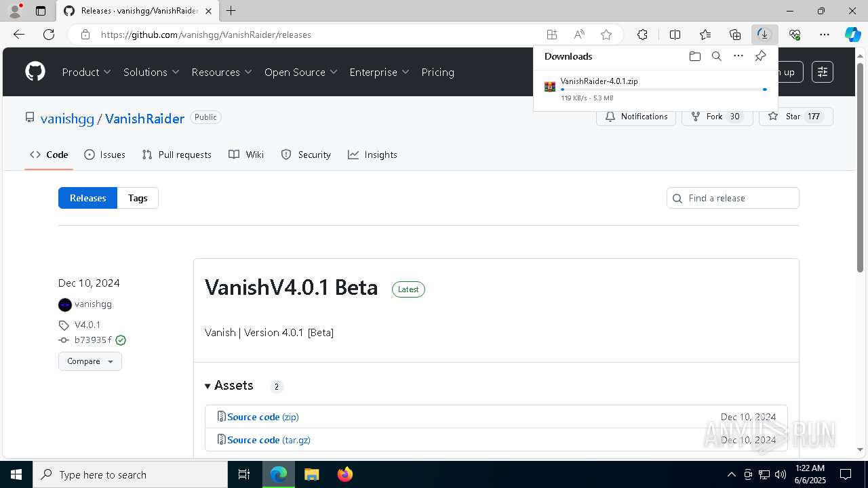Open Edge Settings and more menu

pos(825,35)
